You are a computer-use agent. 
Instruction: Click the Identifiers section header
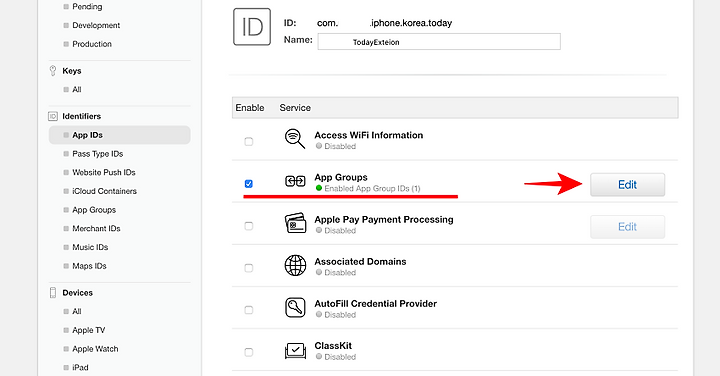tap(82, 116)
